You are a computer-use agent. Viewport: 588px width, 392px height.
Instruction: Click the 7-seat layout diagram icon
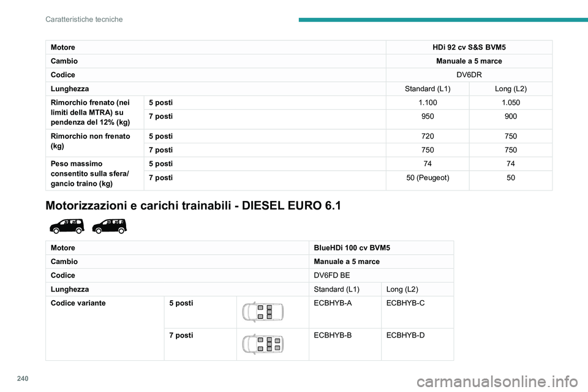263,344
